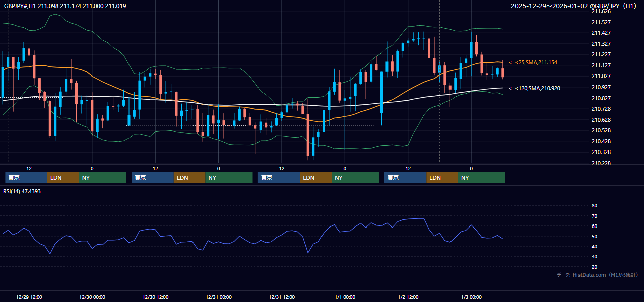Select the 25 SMA label showing 211.154
Screen dimensions: 644x302
pos(533,62)
